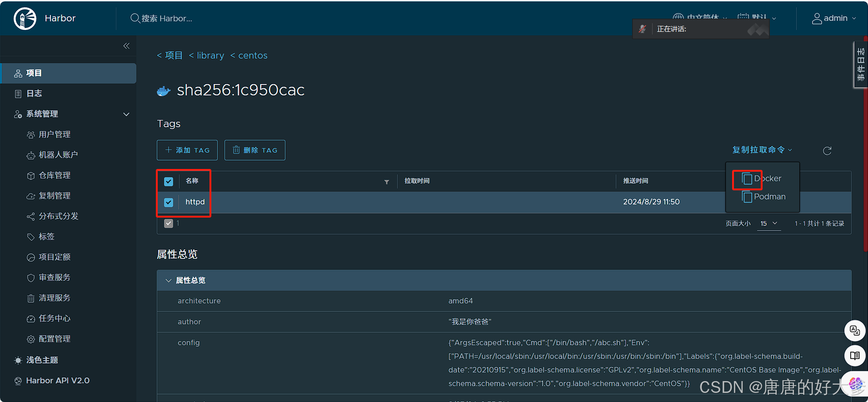Open the 事件日志 side tab
Screen dimensions: 868x402
[861, 65]
